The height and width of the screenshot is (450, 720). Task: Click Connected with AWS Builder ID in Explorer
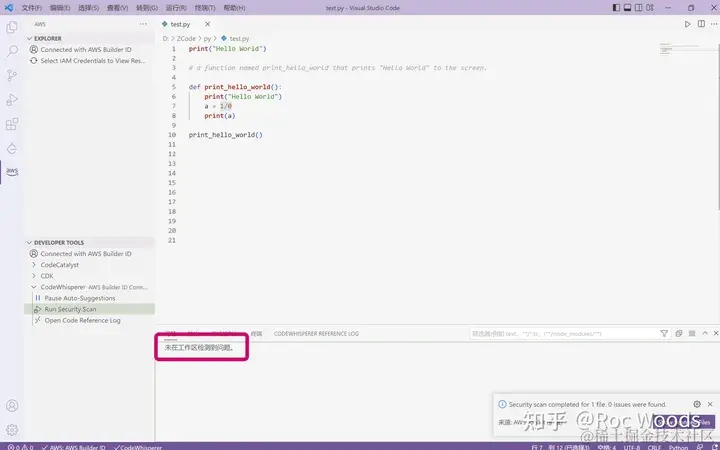pos(86,50)
